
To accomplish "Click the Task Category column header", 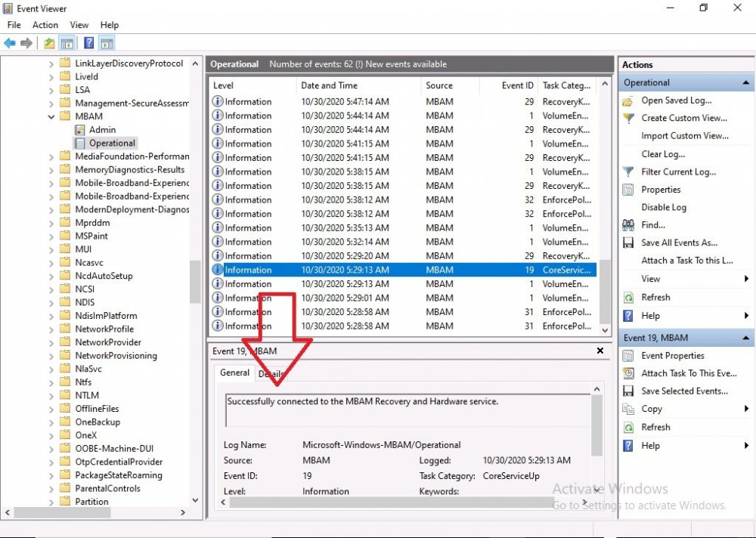I will click(567, 85).
